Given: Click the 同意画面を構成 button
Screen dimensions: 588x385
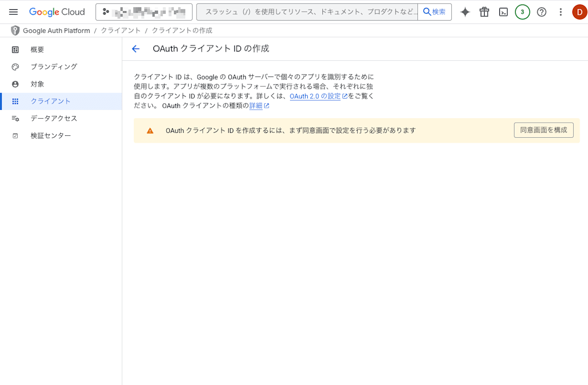Looking at the screenshot, I should tap(544, 130).
